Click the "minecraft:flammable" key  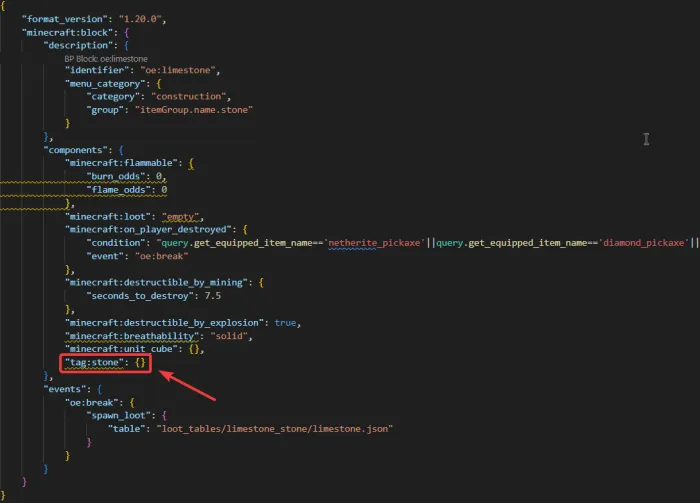(x=121, y=163)
